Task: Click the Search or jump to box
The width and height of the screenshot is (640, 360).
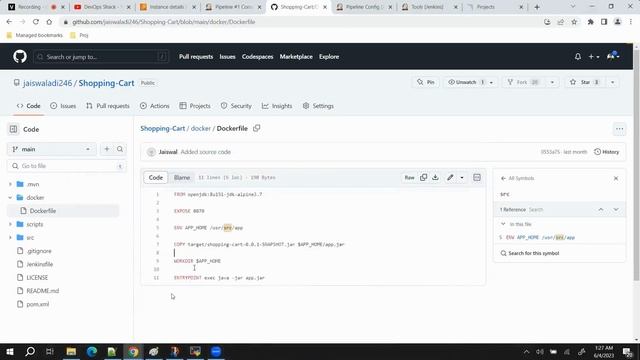Action: tap(101, 57)
